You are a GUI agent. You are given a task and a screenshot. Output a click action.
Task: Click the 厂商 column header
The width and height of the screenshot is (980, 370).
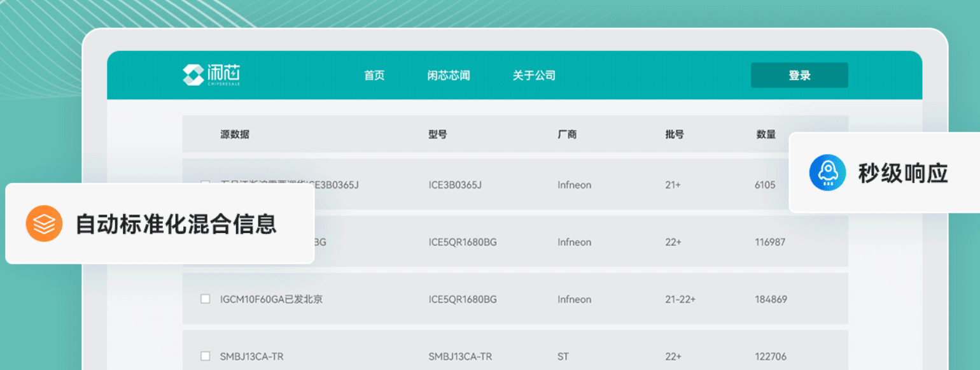567,134
